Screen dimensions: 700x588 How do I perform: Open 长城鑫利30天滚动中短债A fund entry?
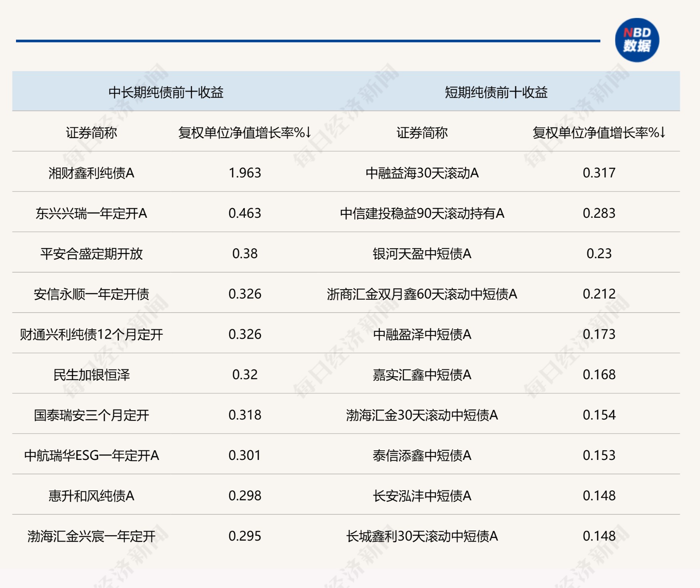pos(422,536)
